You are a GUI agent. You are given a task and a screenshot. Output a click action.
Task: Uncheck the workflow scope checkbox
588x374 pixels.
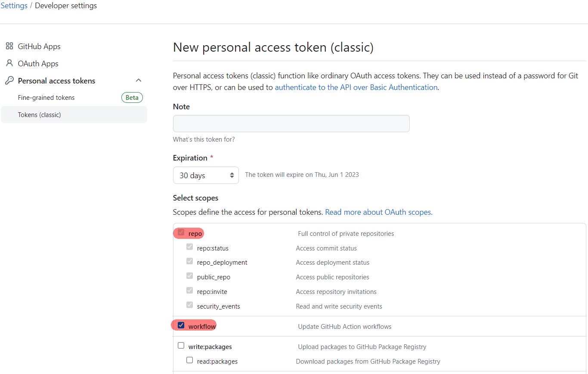point(181,325)
